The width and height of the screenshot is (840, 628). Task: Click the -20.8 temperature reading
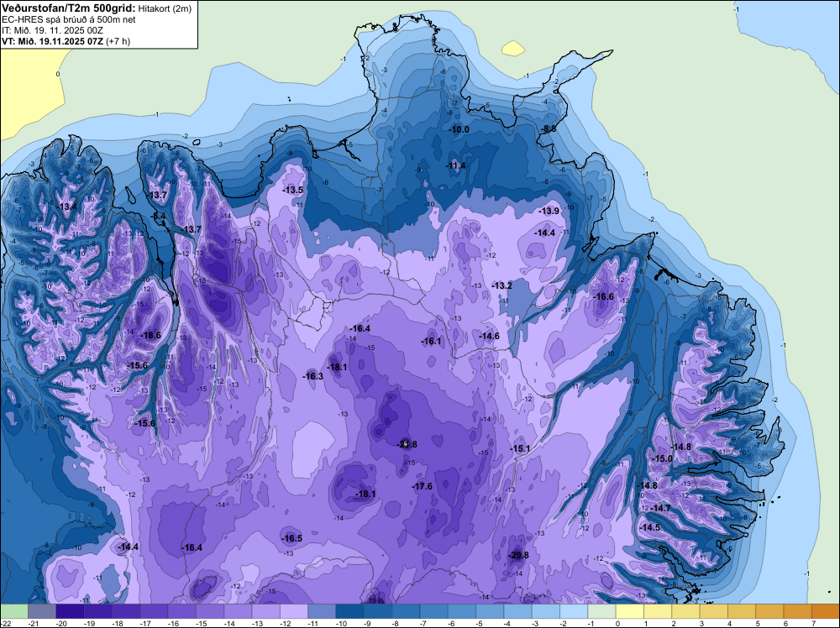pyautogui.click(x=518, y=555)
